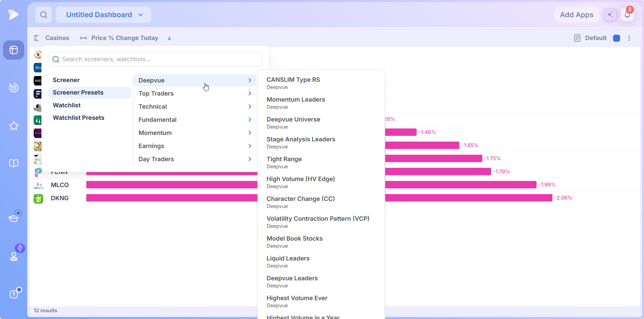Focus the Search screeners, watchlists field
The image size is (644, 319).
pos(155,59)
